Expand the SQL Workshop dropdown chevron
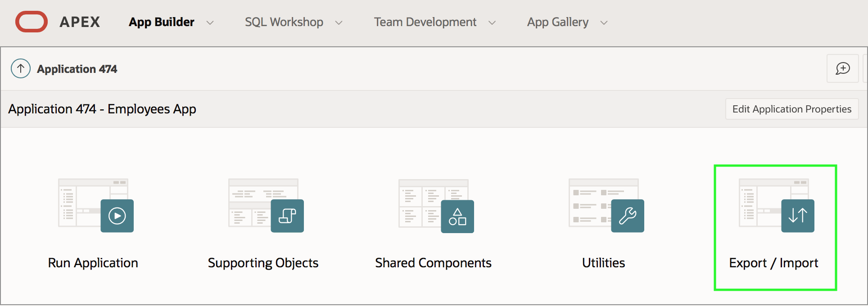Screen dimensions: 868x306 pos(339,22)
